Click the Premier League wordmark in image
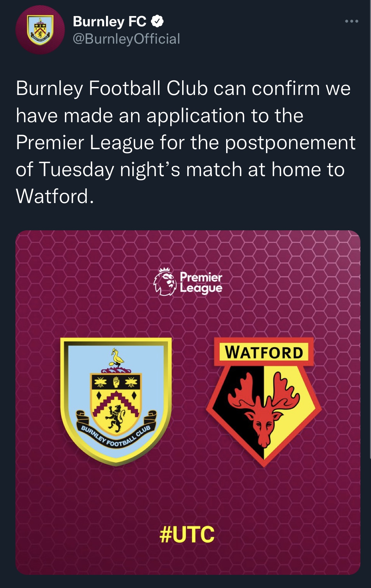The width and height of the screenshot is (371, 588). tap(201, 282)
